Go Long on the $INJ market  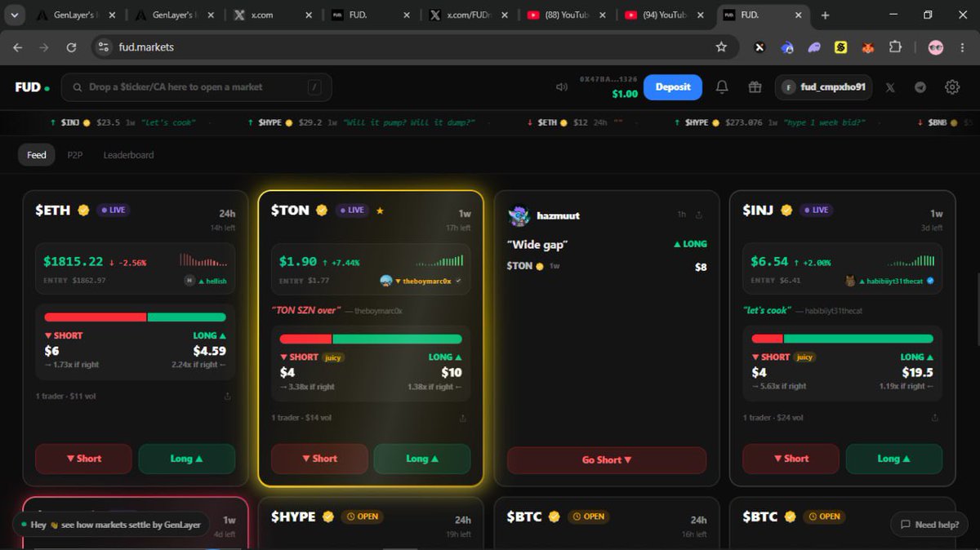coord(894,459)
